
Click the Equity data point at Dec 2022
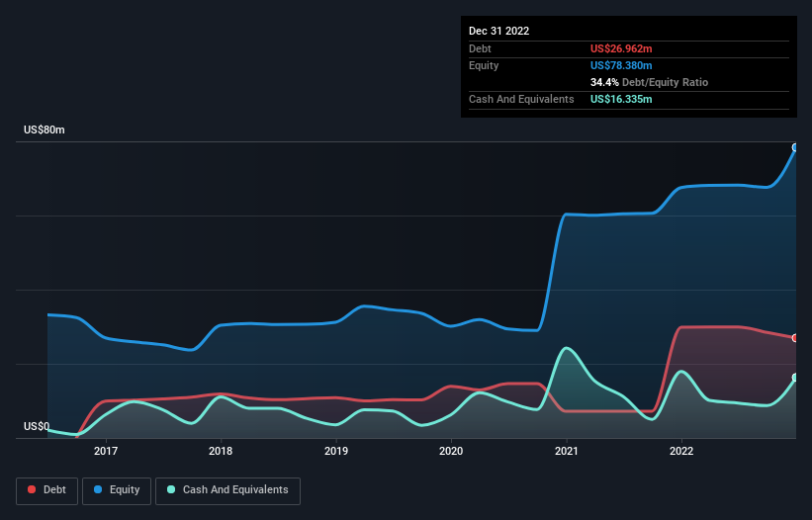coord(795,147)
